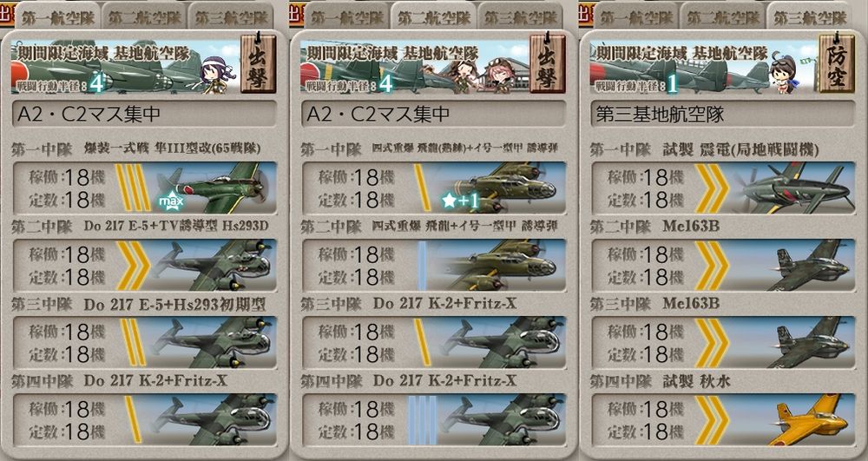Select the second squadron Me163B plane

point(723,265)
